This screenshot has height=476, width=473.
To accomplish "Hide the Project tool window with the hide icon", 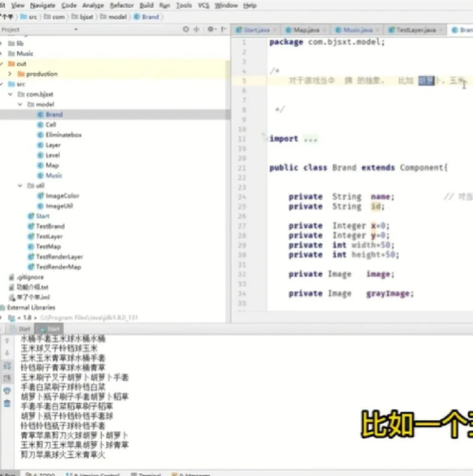I will tap(224, 29).
